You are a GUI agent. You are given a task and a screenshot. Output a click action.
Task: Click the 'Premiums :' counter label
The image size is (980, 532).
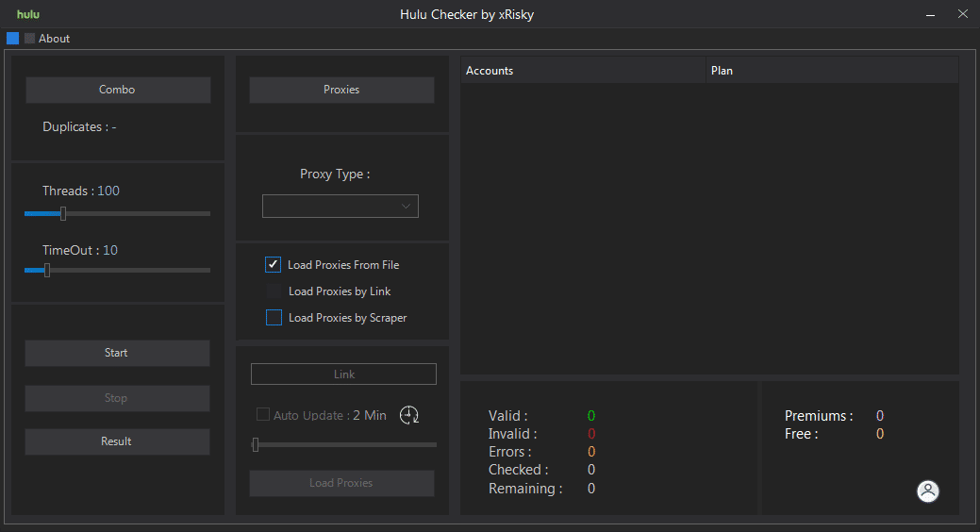click(x=819, y=416)
